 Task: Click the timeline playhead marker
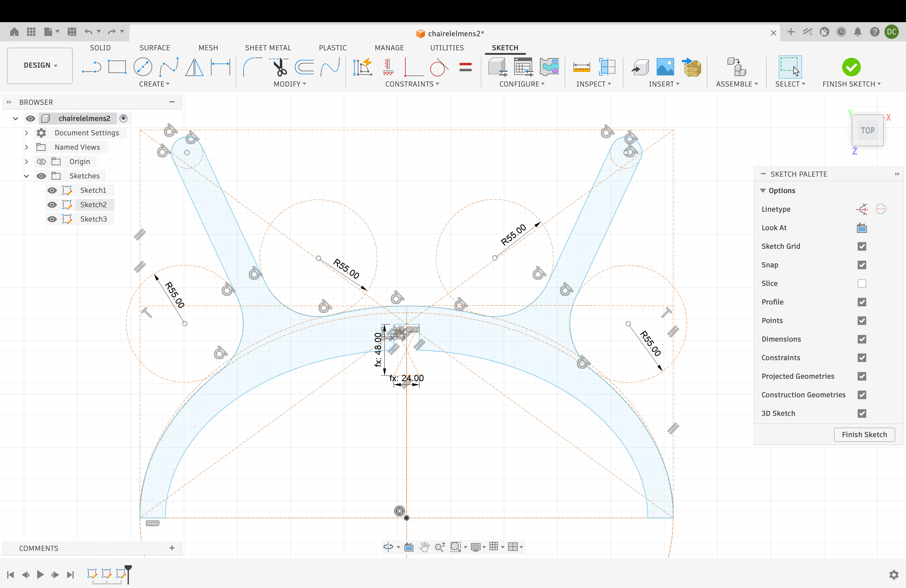point(128,574)
